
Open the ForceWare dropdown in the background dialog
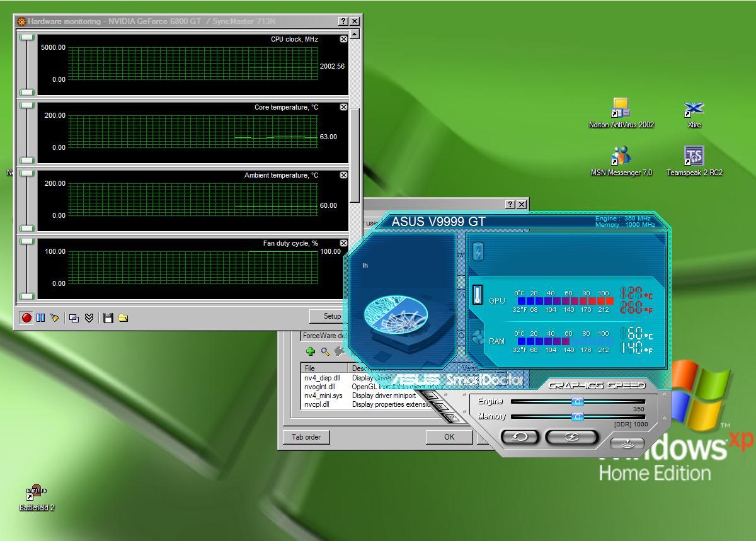pyautogui.click(x=323, y=336)
